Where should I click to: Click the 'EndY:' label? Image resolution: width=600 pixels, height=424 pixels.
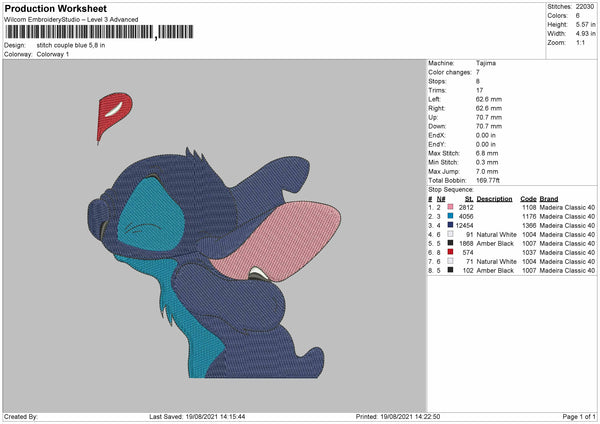coord(437,144)
